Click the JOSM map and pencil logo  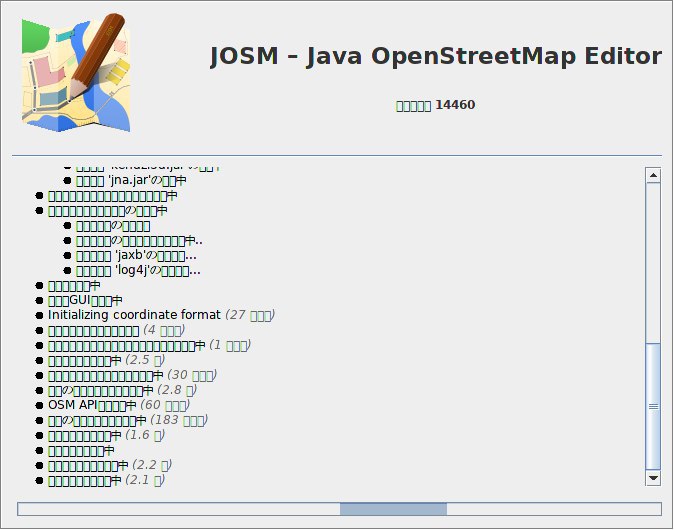click(76, 72)
